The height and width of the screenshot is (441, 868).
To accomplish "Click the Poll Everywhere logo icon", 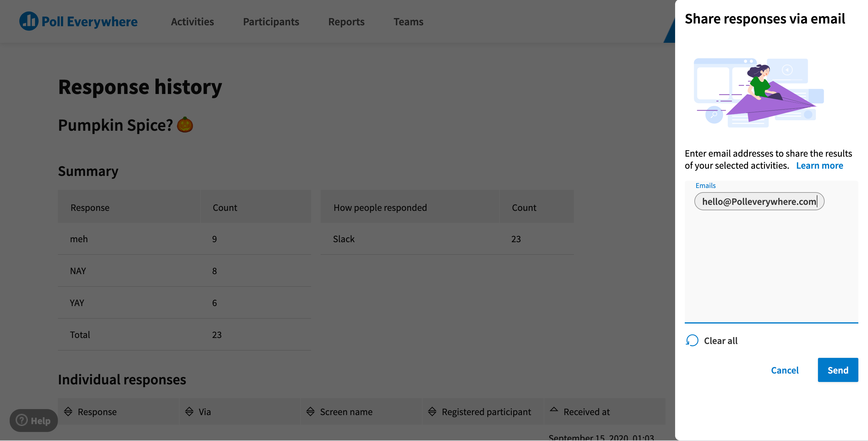I will (29, 21).
